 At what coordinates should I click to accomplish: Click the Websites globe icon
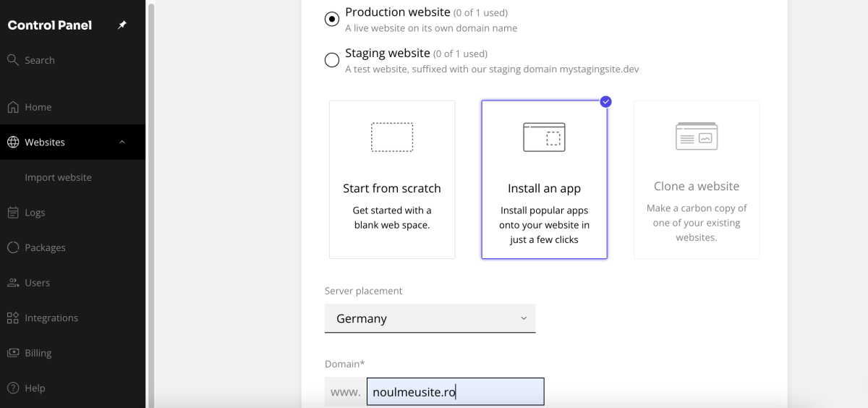click(13, 143)
